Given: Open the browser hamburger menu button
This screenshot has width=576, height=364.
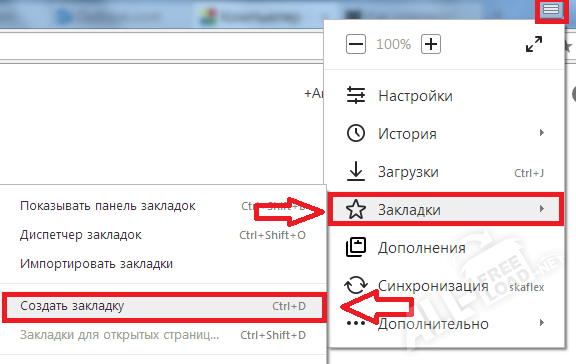Looking at the screenshot, I should [x=551, y=10].
